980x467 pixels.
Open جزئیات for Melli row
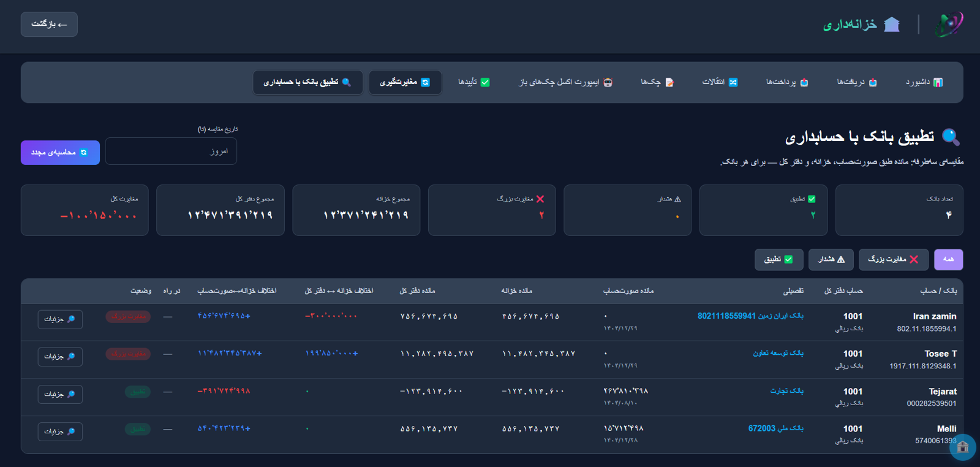[60, 431]
